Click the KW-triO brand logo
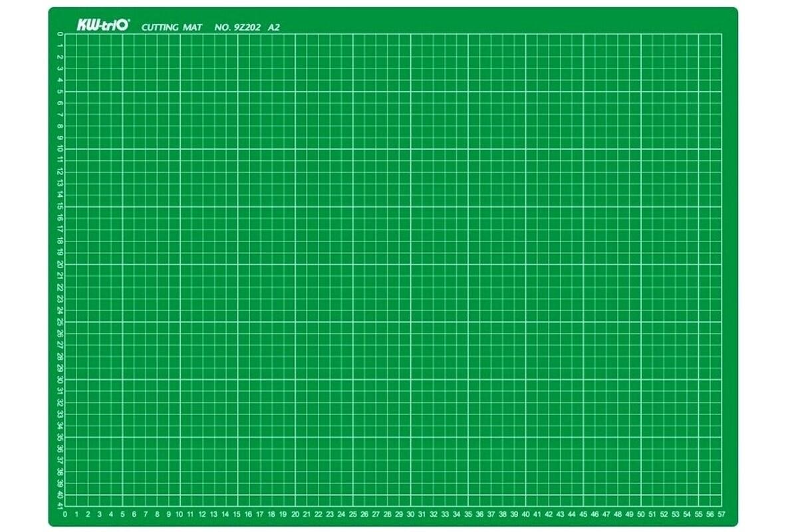The height and width of the screenshot is (532, 798). (x=99, y=26)
